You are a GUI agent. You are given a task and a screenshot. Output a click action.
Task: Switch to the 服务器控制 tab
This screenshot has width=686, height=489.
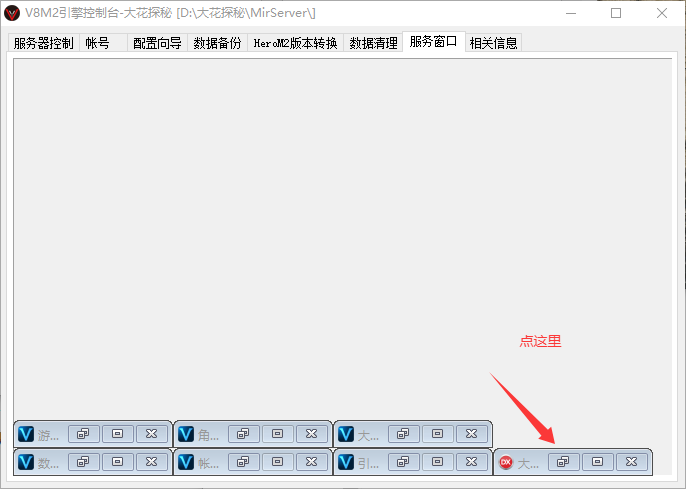tap(43, 43)
